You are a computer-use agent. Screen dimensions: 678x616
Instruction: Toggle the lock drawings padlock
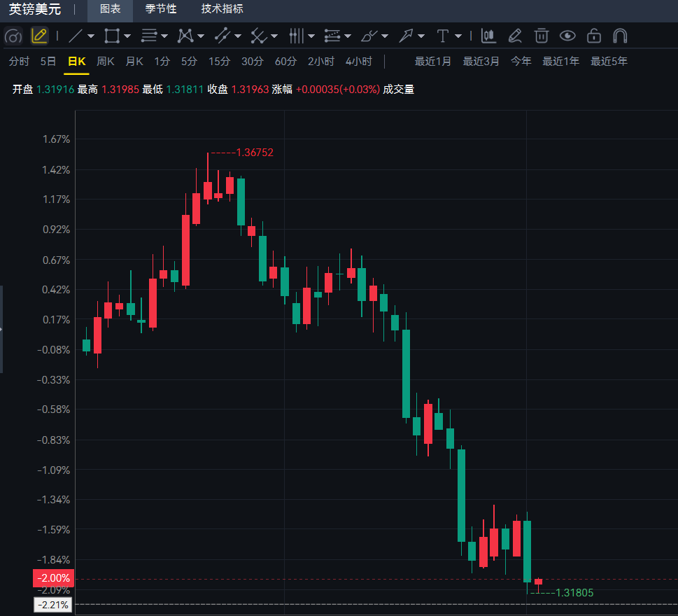pyautogui.click(x=594, y=36)
